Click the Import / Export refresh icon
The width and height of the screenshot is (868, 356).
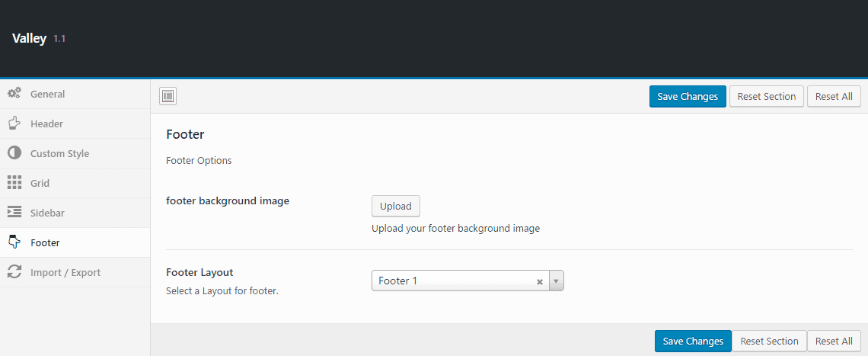click(x=14, y=272)
